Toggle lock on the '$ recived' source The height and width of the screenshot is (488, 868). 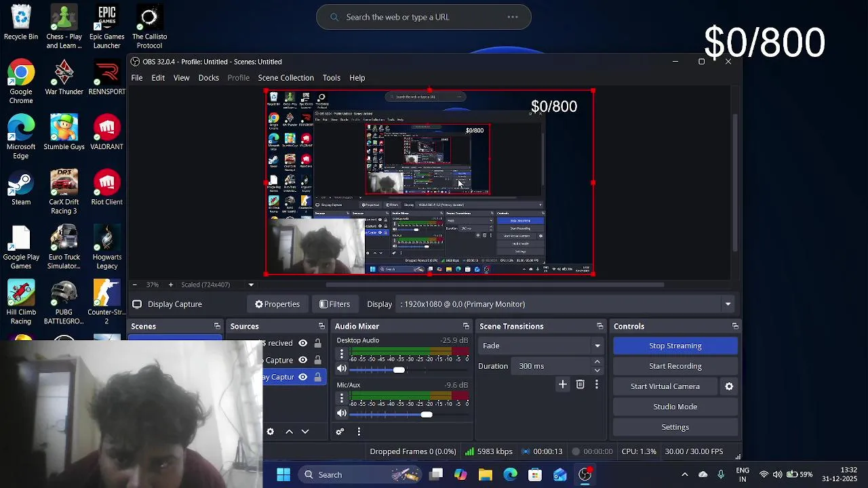tap(317, 343)
